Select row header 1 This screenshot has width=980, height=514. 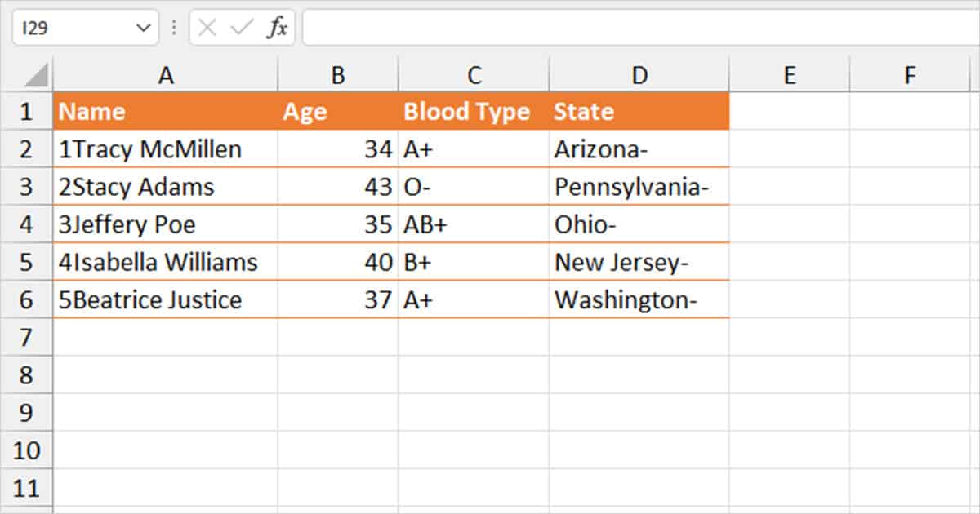click(27, 111)
